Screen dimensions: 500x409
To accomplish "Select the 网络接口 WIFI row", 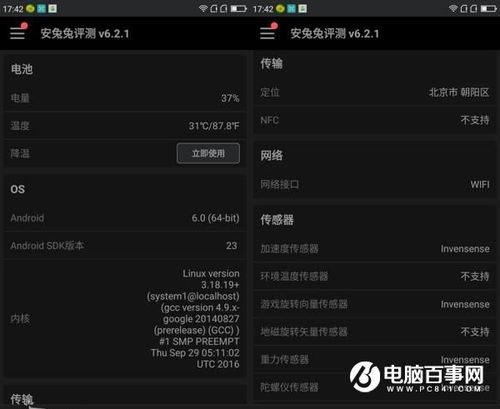I will [x=375, y=184].
